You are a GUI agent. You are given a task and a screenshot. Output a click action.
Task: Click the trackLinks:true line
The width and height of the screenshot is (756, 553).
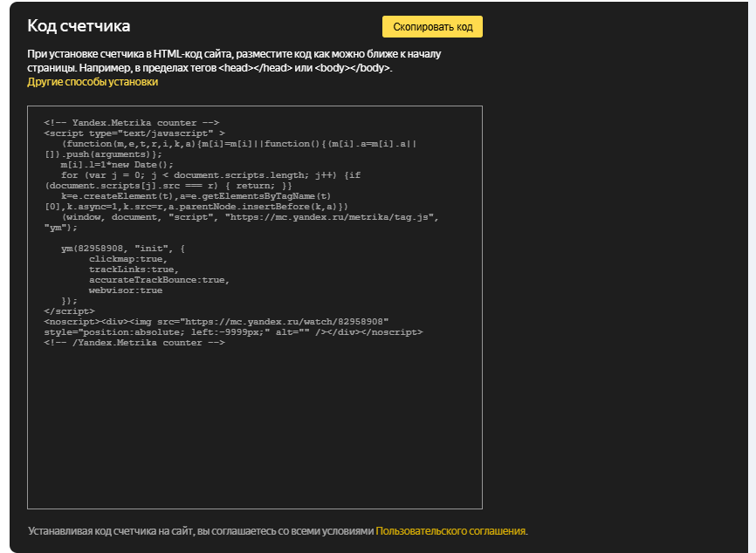click(134, 270)
